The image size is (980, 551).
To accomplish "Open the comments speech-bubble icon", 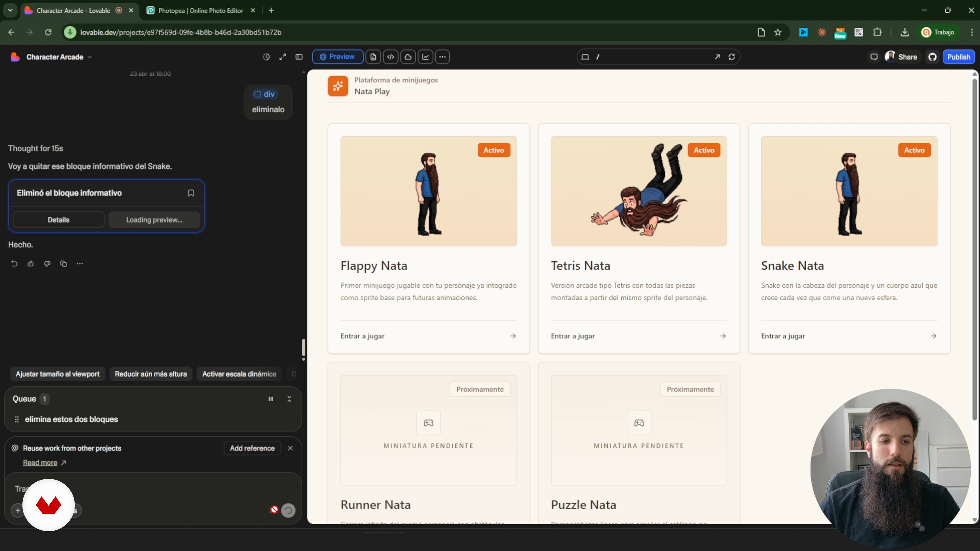I will [874, 57].
